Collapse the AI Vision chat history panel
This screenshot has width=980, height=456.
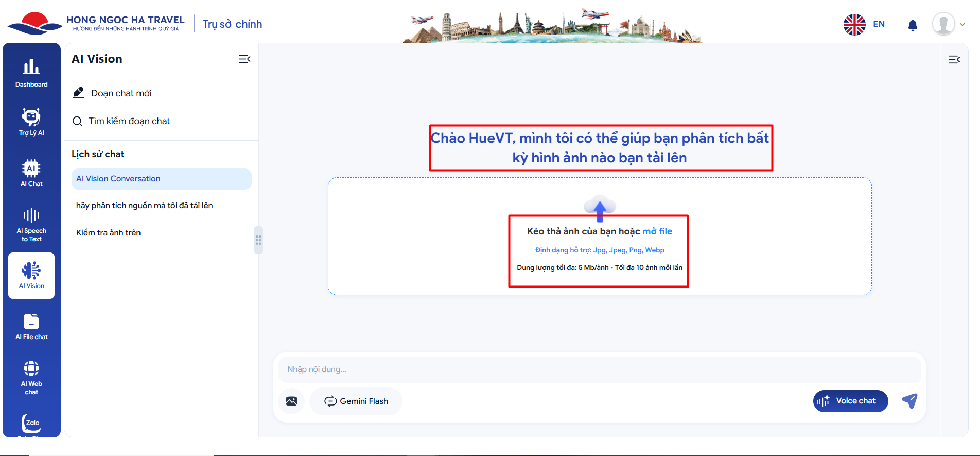coord(244,59)
